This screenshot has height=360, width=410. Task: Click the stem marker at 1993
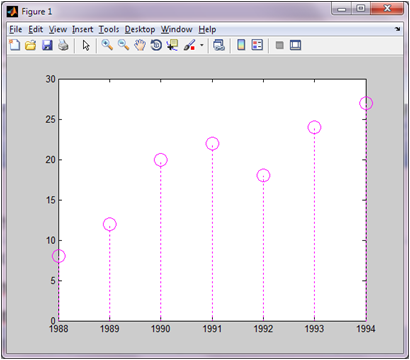click(314, 127)
